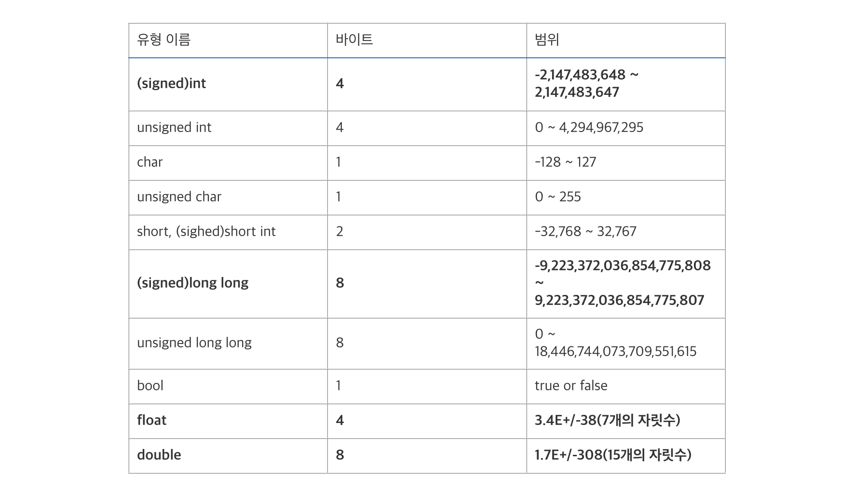Select the 3.4E+/-38 range cell
Screen dimensions: 868x477
point(626,421)
